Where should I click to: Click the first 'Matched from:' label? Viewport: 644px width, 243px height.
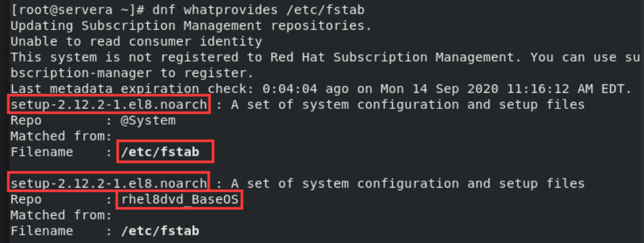pyautogui.click(x=61, y=136)
